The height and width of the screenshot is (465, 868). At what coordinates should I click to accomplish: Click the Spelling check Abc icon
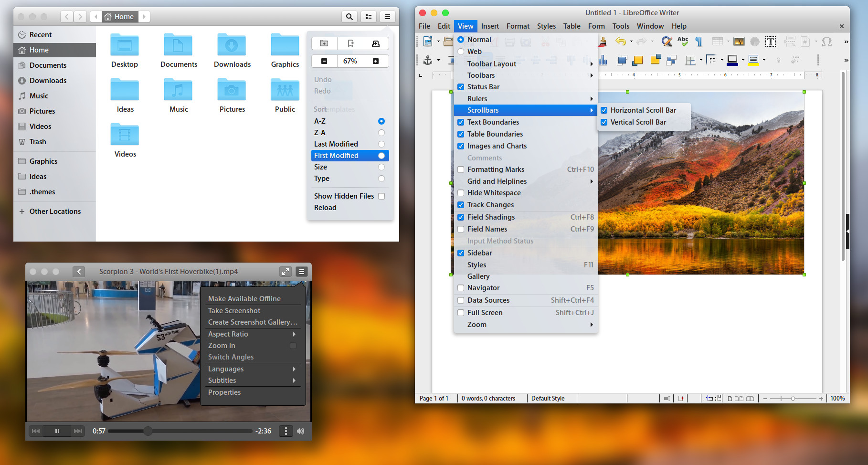pyautogui.click(x=683, y=42)
